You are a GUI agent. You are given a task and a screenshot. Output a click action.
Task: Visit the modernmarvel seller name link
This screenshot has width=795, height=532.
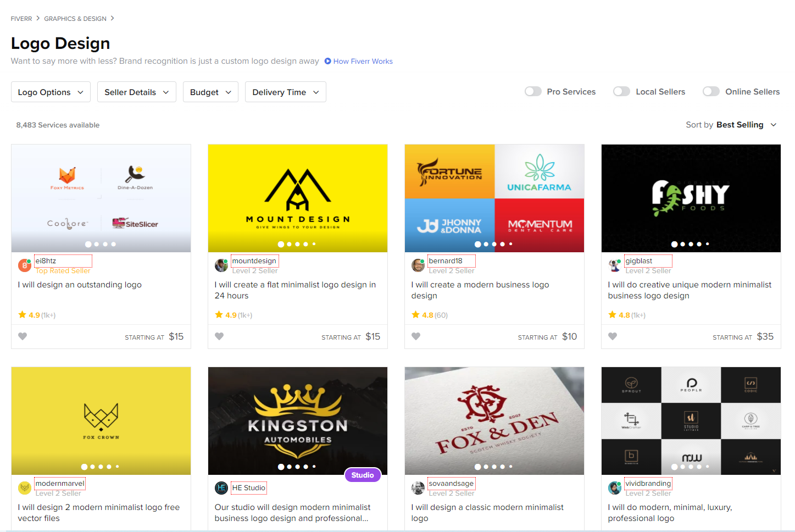point(60,484)
